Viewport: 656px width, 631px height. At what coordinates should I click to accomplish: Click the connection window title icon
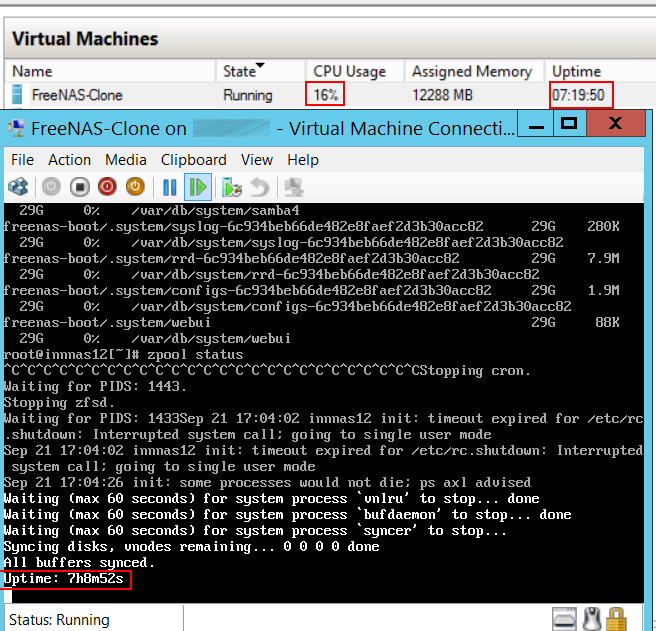click(17, 128)
